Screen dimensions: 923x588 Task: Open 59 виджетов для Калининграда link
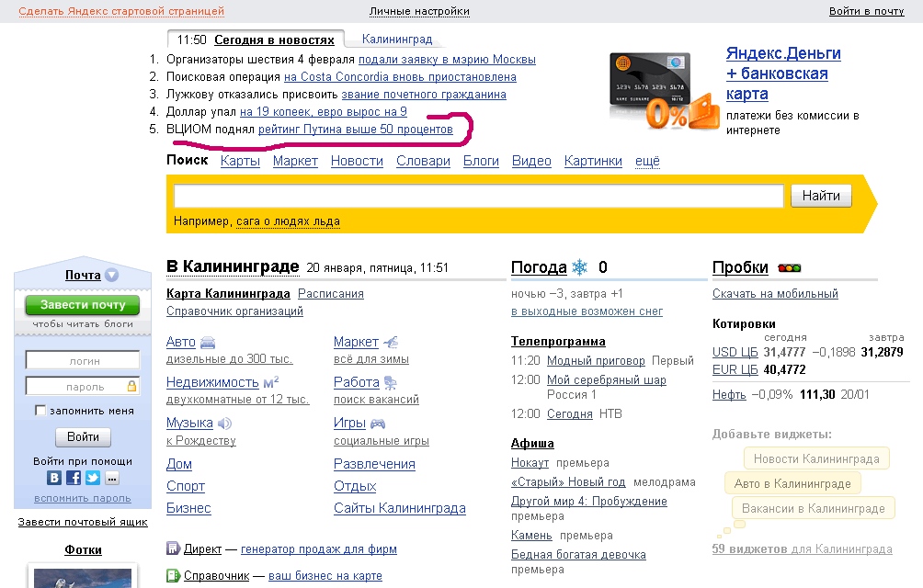pyautogui.click(x=802, y=549)
